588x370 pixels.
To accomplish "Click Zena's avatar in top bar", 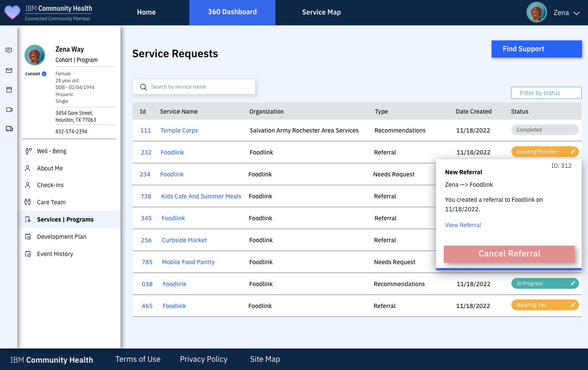I will [536, 12].
